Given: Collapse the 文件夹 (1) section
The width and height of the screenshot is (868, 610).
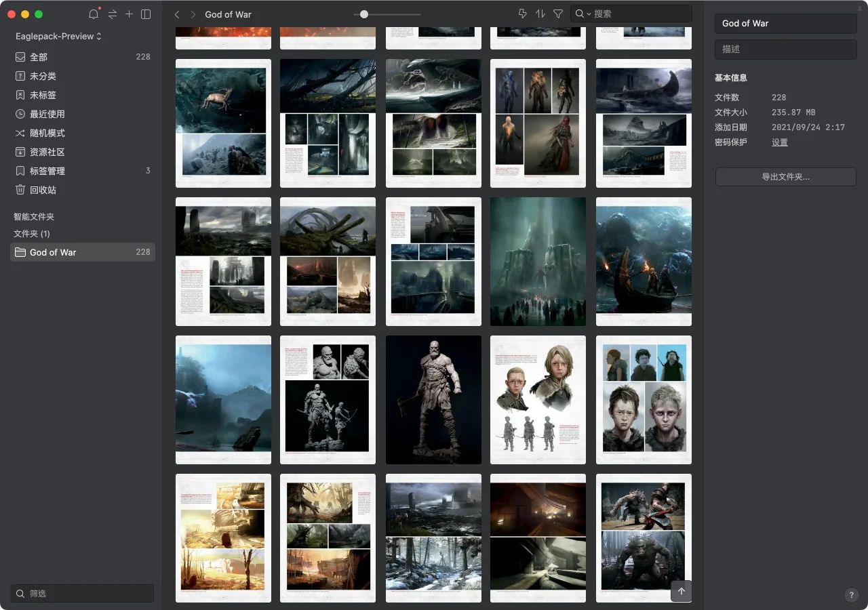Looking at the screenshot, I should click(x=32, y=234).
